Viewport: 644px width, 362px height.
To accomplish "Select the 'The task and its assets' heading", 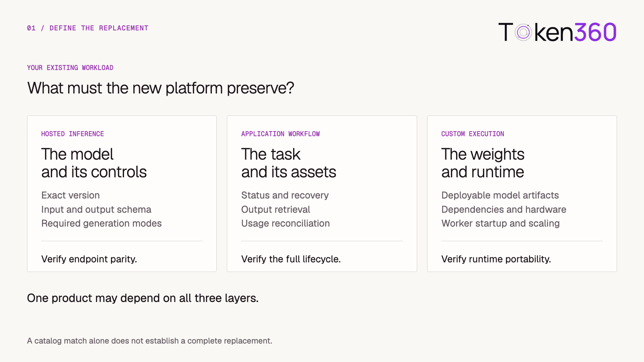I will pos(288,163).
